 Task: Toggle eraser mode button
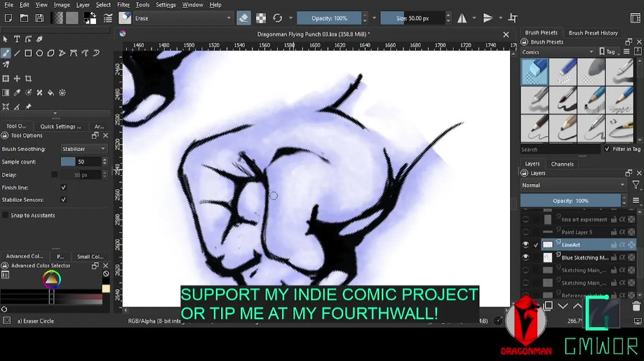point(243,18)
